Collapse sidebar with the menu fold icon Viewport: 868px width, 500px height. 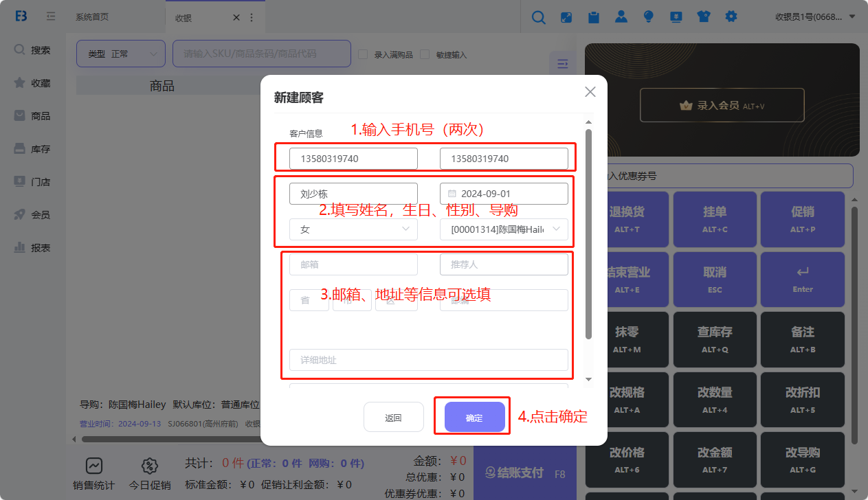(x=51, y=16)
